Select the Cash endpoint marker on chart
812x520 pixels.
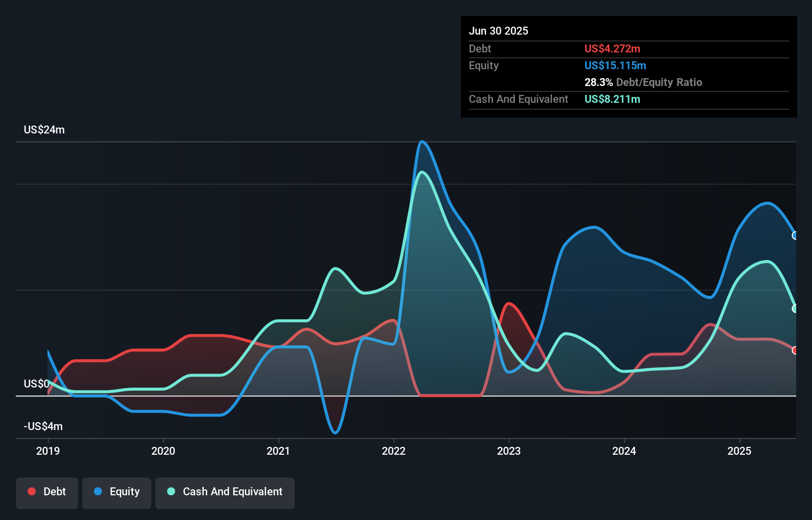pyautogui.click(x=795, y=308)
